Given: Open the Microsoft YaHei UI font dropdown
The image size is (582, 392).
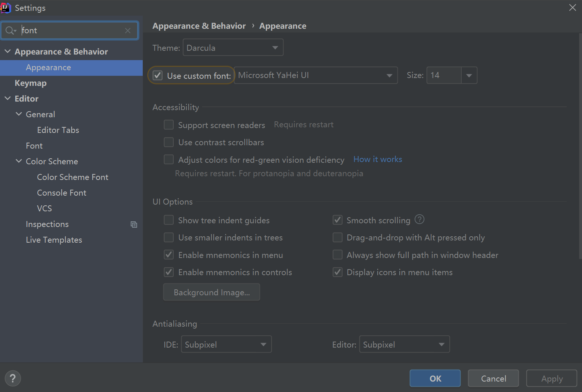Looking at the screenshot, I should [x=316, y=75].
